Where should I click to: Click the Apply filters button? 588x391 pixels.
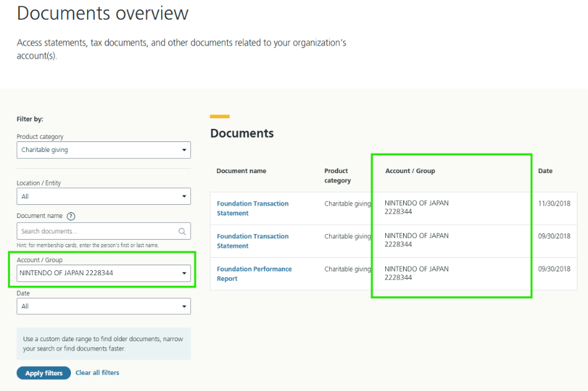pyautogui.click(x=44, y=373)
